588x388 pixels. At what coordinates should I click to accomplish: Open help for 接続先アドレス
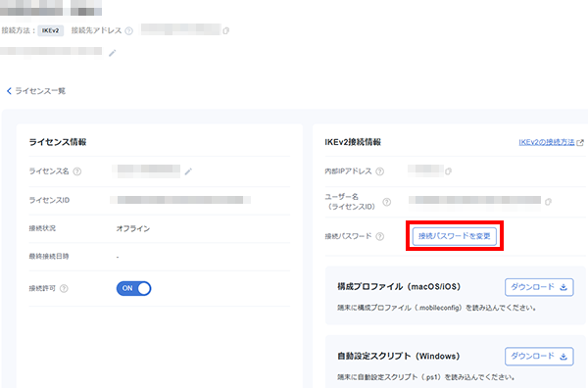(128, 30)
